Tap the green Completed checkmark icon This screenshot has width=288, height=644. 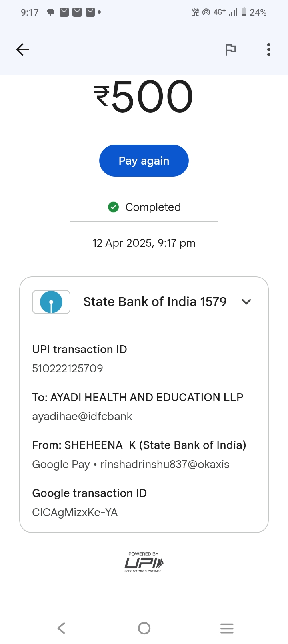pyautogui.click(x=114, y=207)
